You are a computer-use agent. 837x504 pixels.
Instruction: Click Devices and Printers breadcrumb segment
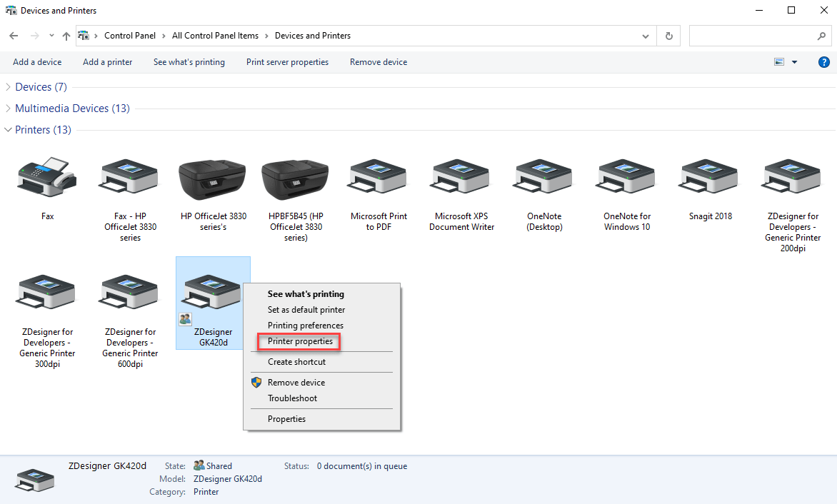313,36
